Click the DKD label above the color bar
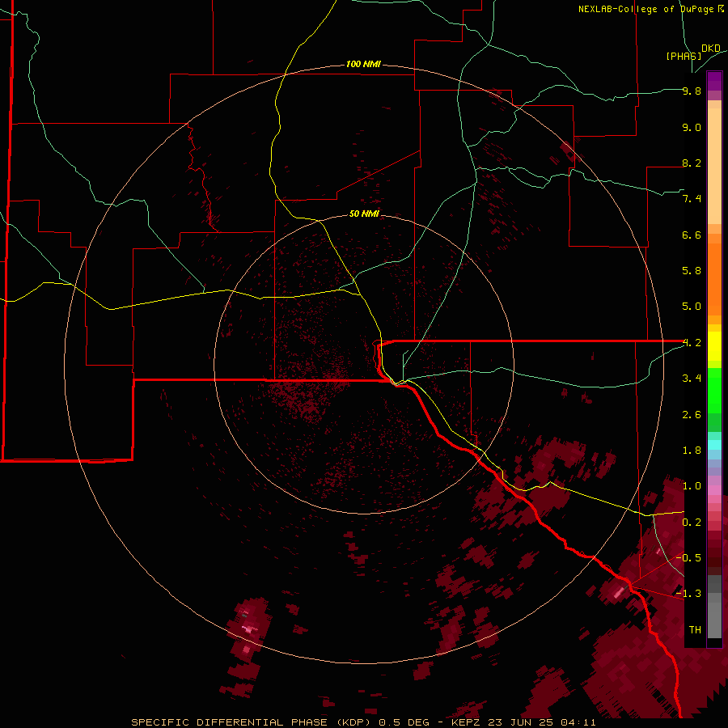 point(711,48)
